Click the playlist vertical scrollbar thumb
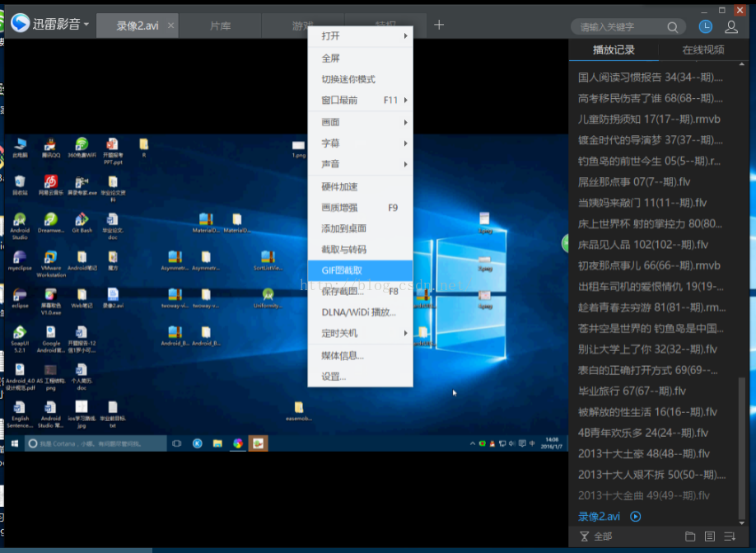The width and height of the screenshot is (756, 553). click(741, 448)
